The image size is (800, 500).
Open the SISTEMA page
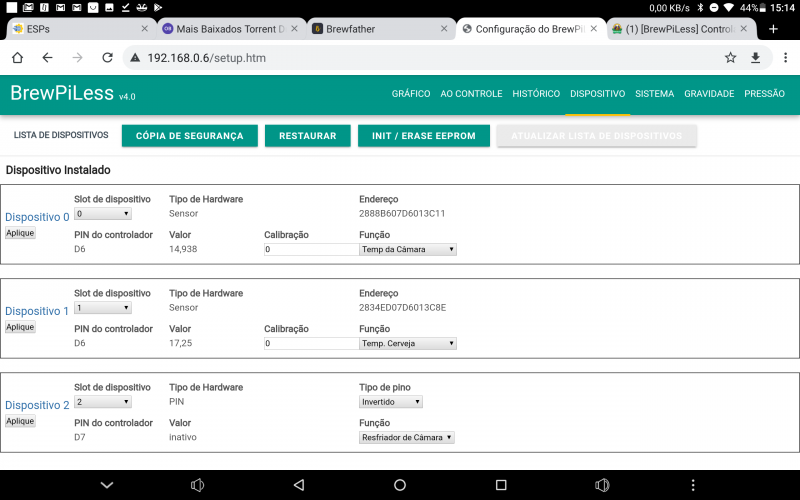[655, 94]
